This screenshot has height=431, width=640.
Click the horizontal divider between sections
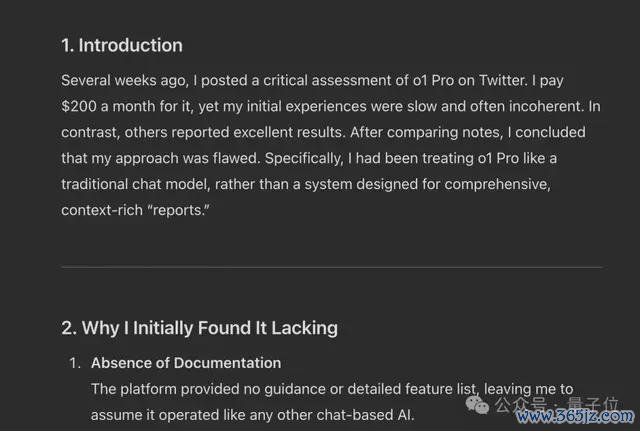[x=332, y=267]
